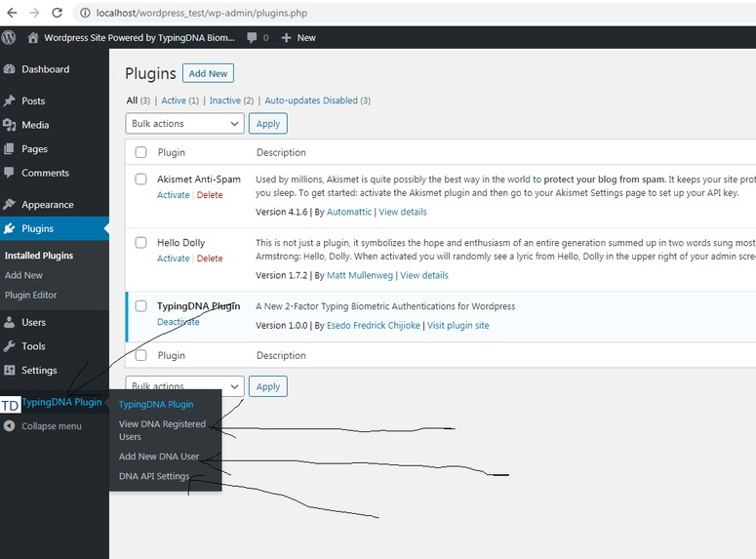Open Posts menu item
The width and height of the screenshot is (756, 559).
[33, 100]
